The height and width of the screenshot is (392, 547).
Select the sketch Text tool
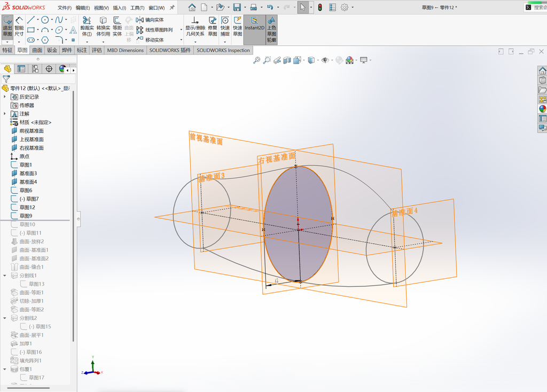73,30
